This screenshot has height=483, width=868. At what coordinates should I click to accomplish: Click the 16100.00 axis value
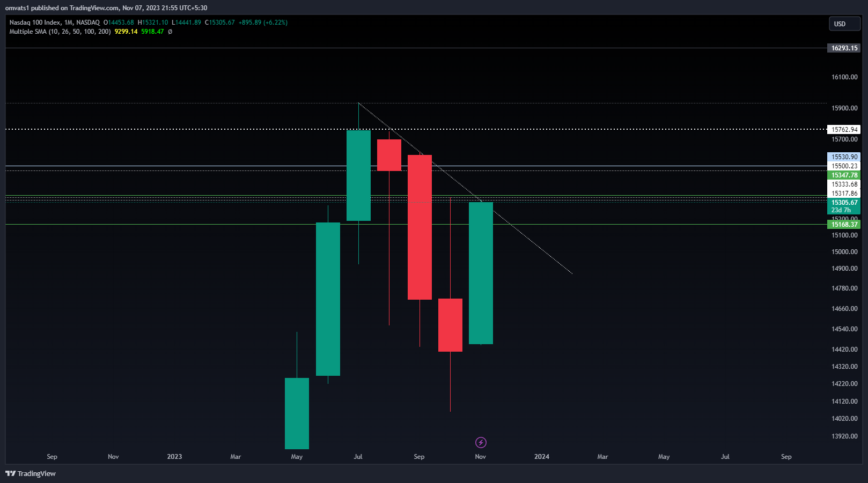coord(844,77)
